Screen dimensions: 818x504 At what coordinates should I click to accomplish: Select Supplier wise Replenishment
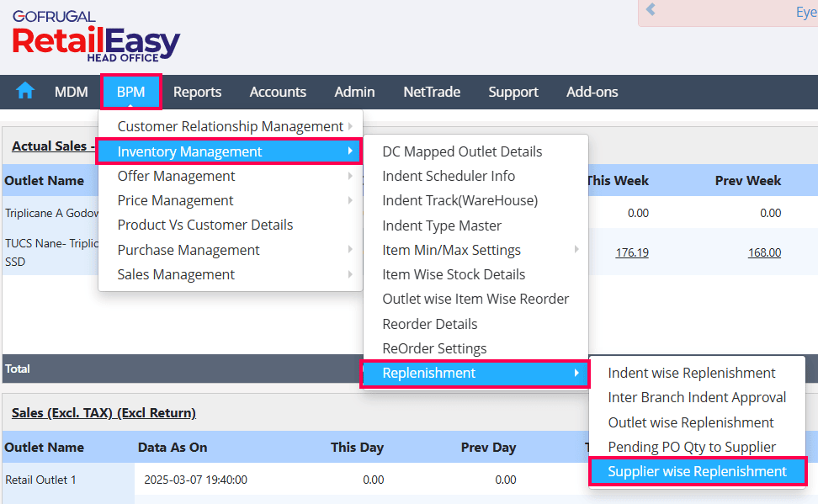click(697, 471)
